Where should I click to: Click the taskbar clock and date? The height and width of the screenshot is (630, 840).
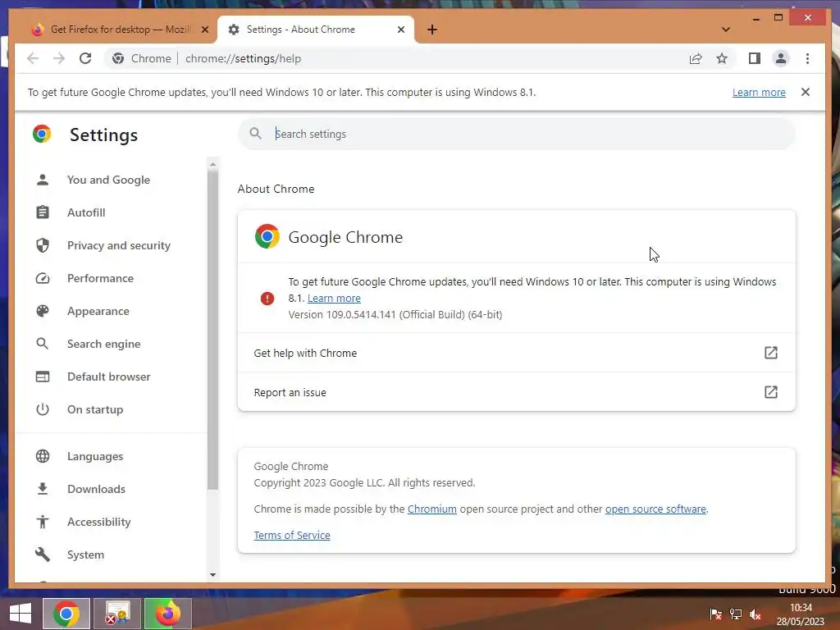801,614
